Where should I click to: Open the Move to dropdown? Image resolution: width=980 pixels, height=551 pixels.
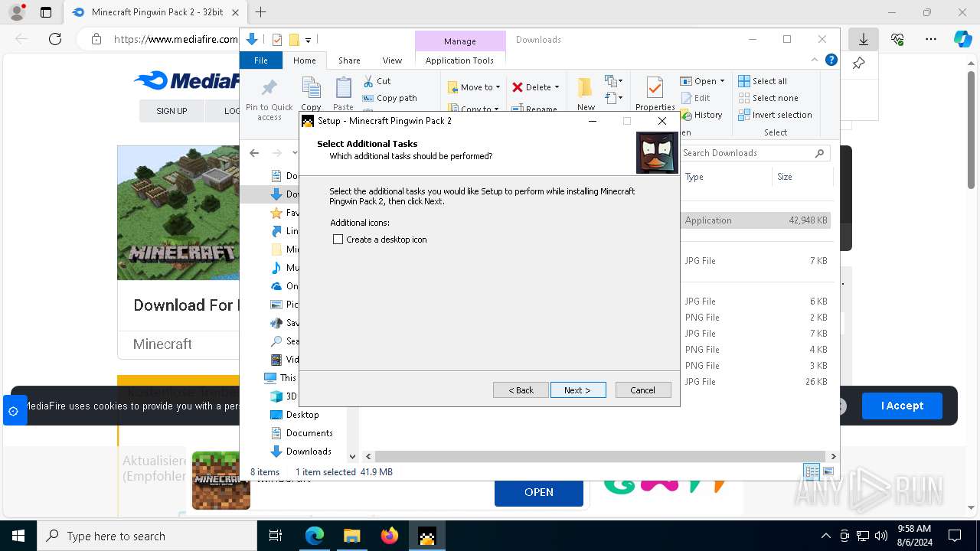coord(474,87)
